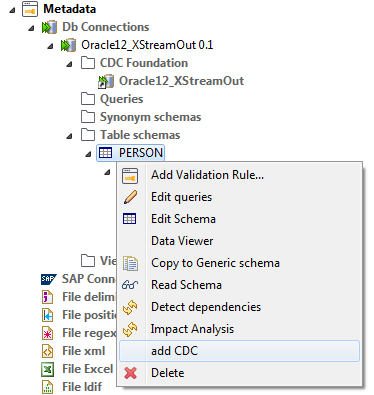Click the arrows icon beside Detect dependencies
374x395 pixels.
pos(130,307)
